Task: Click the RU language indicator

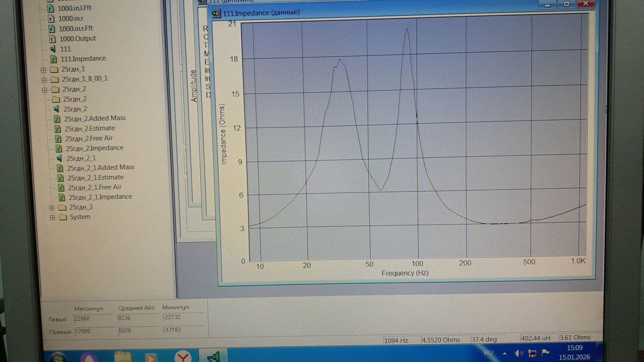Action: 488,353
